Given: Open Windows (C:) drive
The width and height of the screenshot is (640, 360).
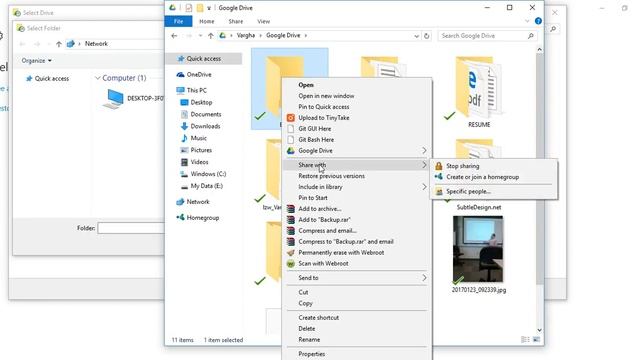Looking at the screenshot, I should coord(203,174).
